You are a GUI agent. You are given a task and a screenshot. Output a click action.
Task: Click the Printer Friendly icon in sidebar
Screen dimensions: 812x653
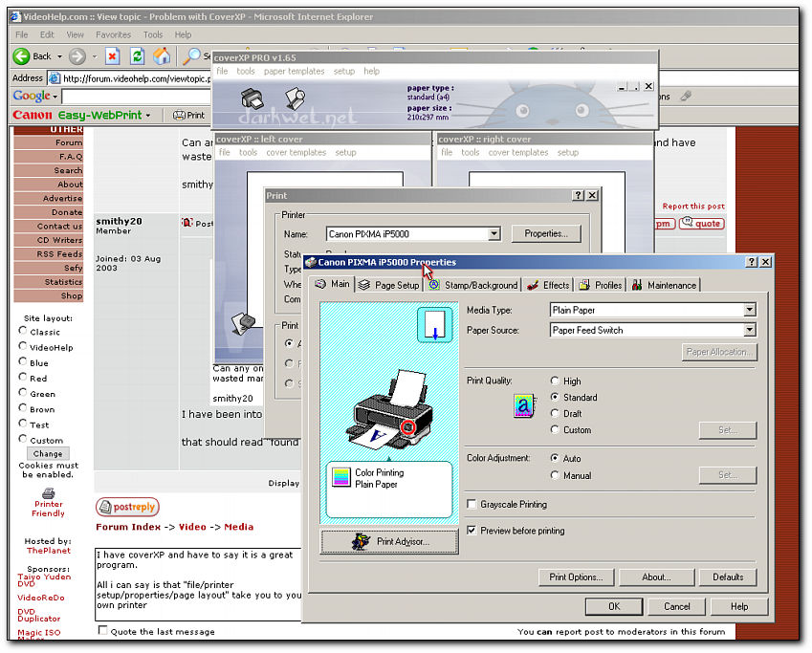pyautogui.click(x=48, y=493)
